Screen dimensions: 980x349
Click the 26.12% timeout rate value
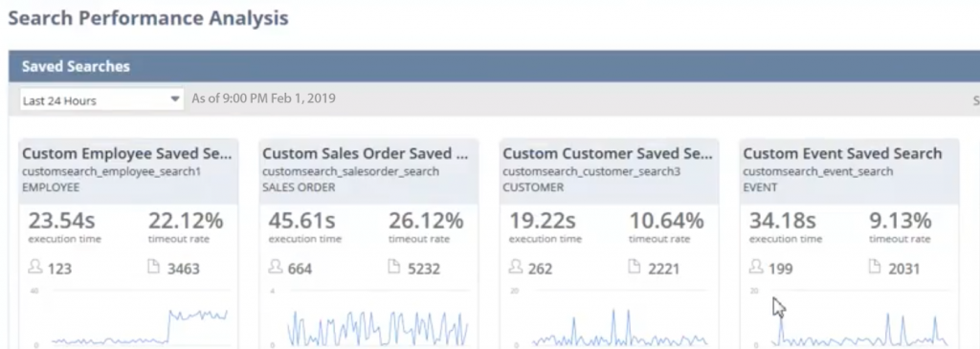point(426,221)
